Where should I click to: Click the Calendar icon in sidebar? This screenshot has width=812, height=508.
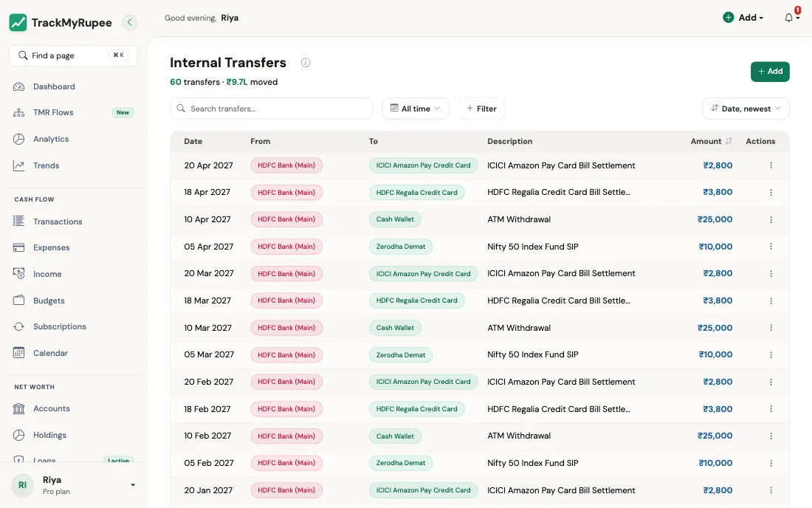18,353
